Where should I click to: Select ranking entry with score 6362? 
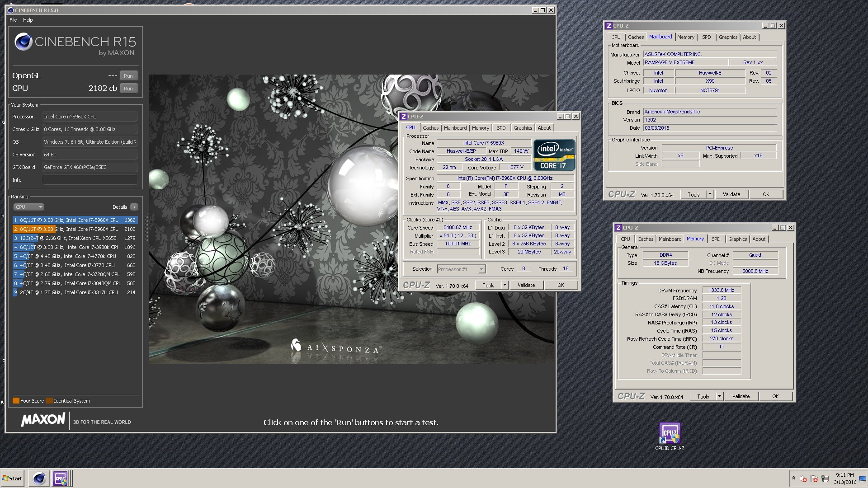(x=75, y=220)
